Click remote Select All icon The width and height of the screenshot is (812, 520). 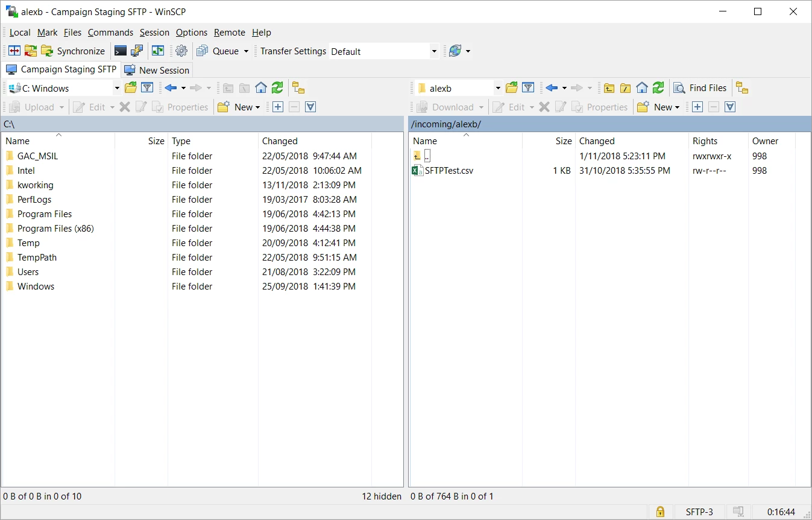(x=730, y=107)
